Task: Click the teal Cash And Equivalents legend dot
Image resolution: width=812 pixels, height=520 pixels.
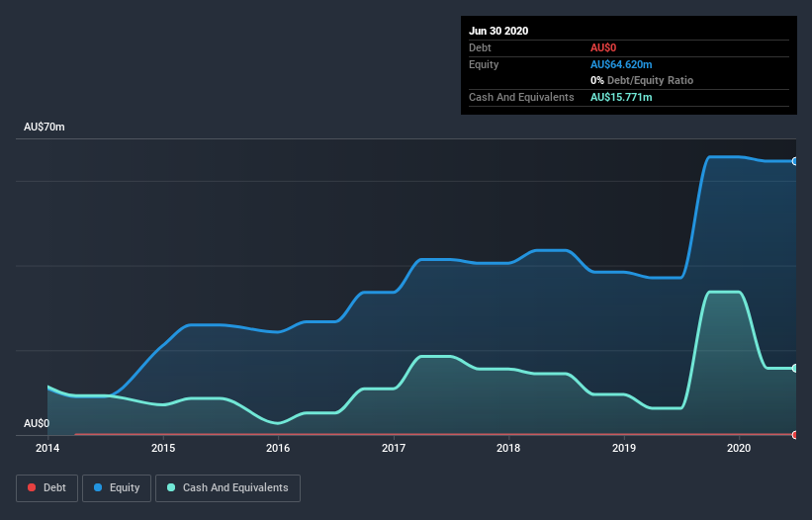Action: (171, 487)
